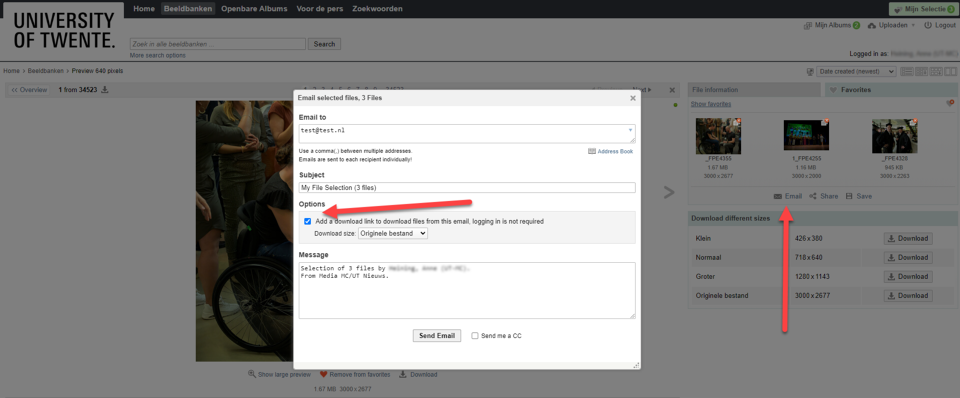Click the Search button

pos(324,44)
